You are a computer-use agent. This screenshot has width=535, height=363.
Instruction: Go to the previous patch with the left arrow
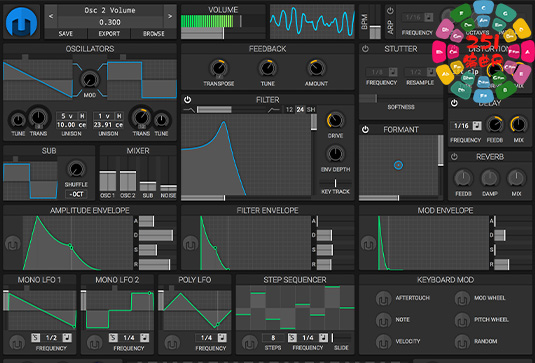click(x=51, y=16)
